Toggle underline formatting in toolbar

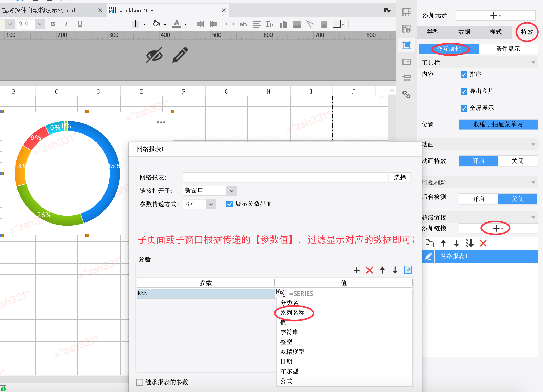point(80,24)
